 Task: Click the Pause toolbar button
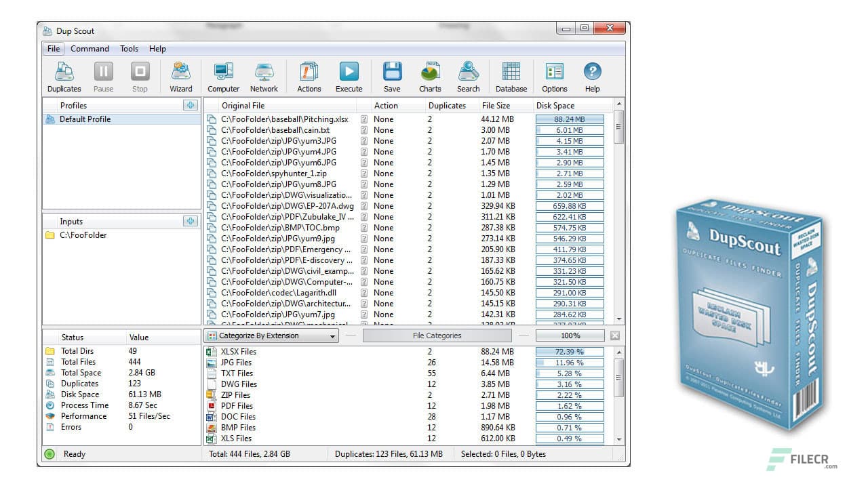[103, 77]
